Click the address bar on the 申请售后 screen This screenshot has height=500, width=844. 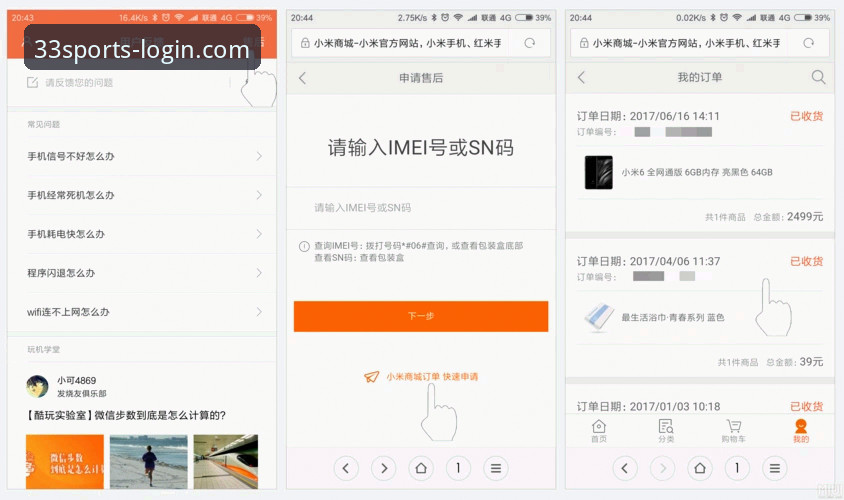click(421, 43)
